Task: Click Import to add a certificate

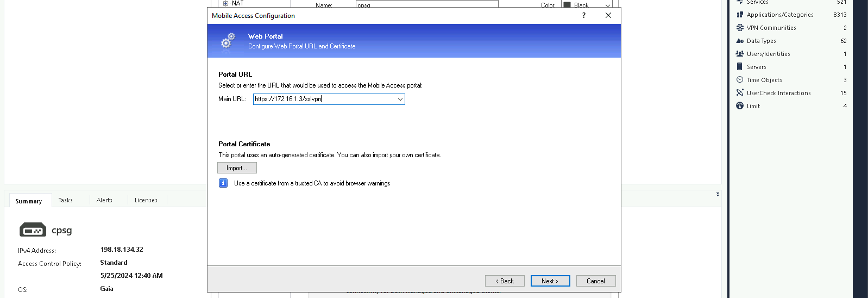Action: [237, 168]
